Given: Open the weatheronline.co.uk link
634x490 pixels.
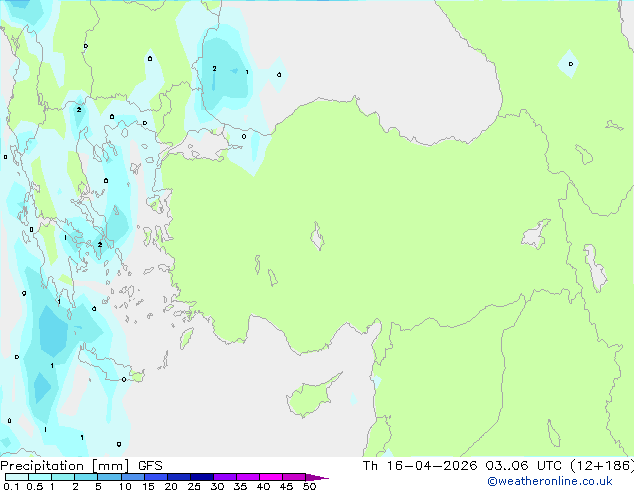Looking at the screenshot, I should 550,481.
